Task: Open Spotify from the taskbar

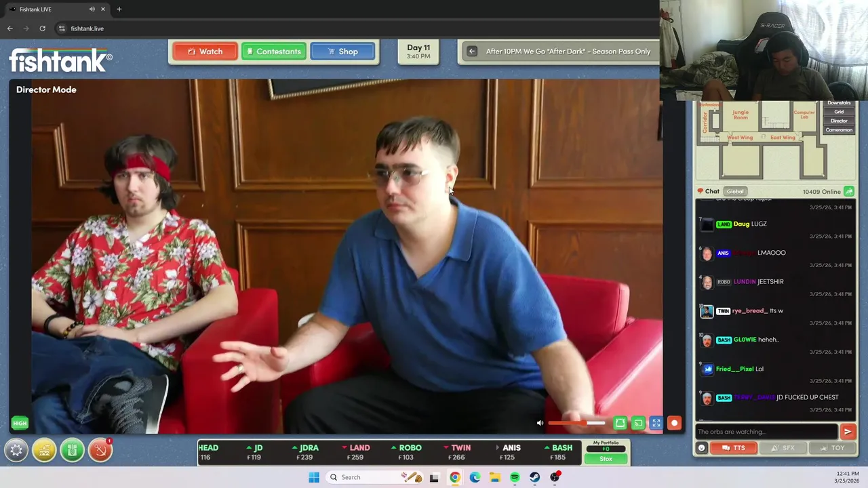Action: 515,477
